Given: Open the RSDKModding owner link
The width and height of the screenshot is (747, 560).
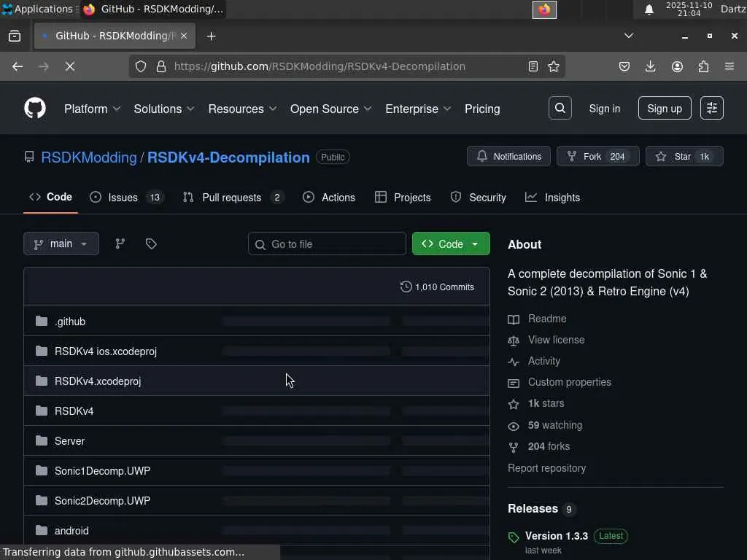Looking at the screenshot, I should pos(88,157).
